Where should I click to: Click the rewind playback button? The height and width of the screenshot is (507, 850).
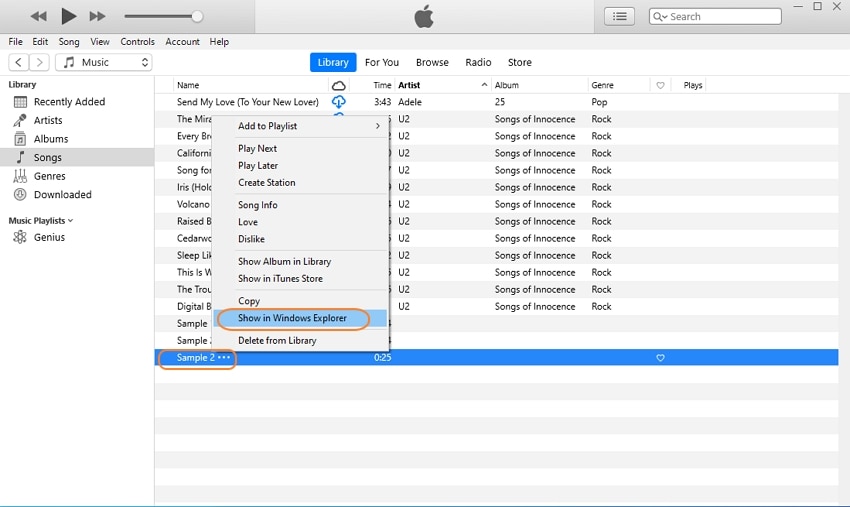pos(38,16)
